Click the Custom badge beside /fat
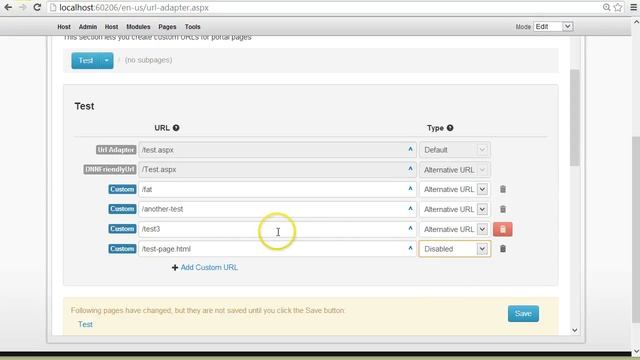The image size is (640, 360). pyautogui.click(x=122, y=189)
